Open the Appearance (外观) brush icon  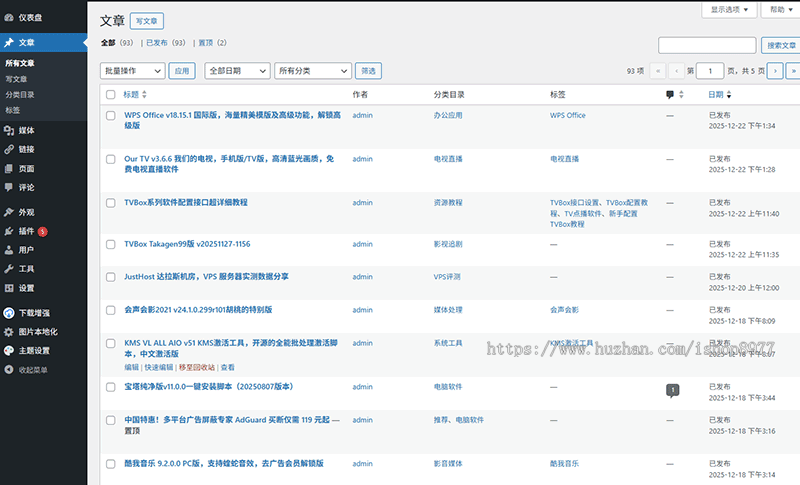click(9, 212)
